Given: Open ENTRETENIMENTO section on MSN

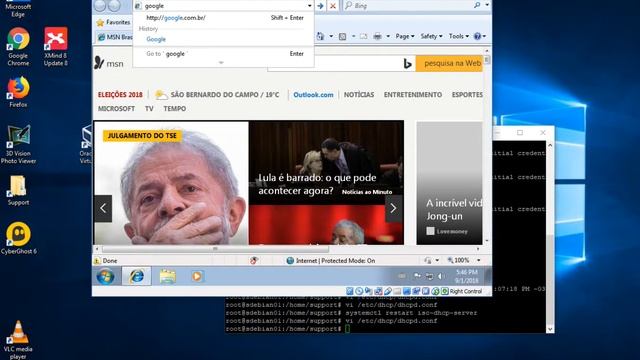Looking at the screenshot, I should coord(413,95).
